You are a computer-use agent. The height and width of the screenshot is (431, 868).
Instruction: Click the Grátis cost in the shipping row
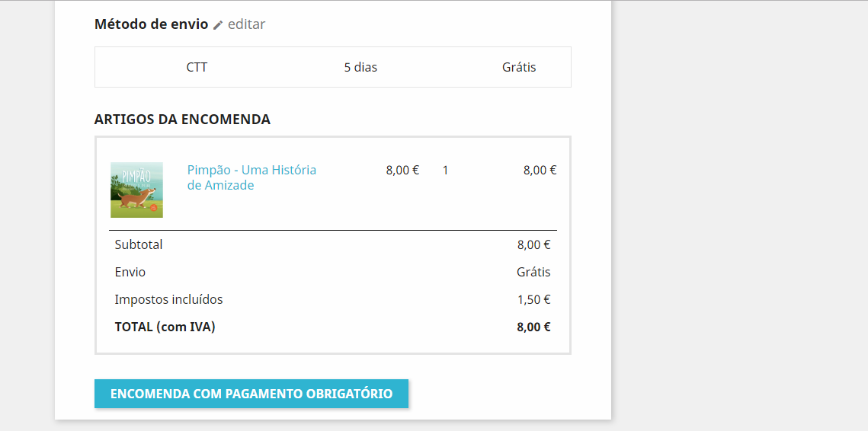click(x=519, y=68)
